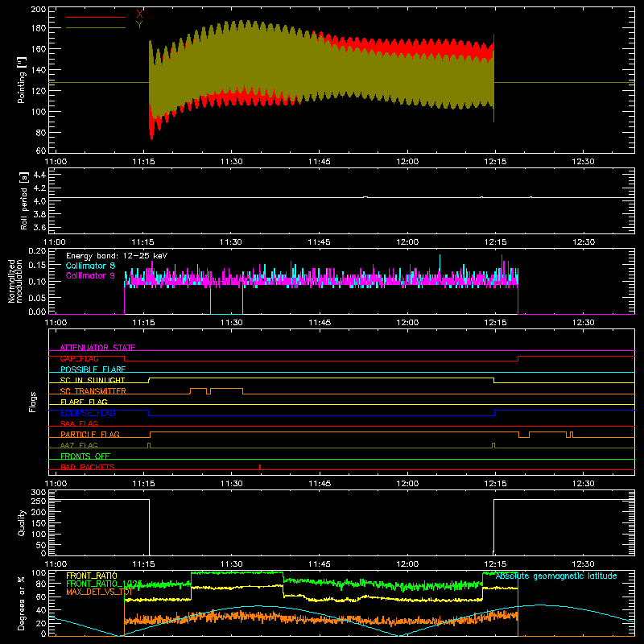Image resolution: width=644 pixels, height=644 pixels.
Task: Click the BAD_PACKETS flag label
Action: point(88,467)
